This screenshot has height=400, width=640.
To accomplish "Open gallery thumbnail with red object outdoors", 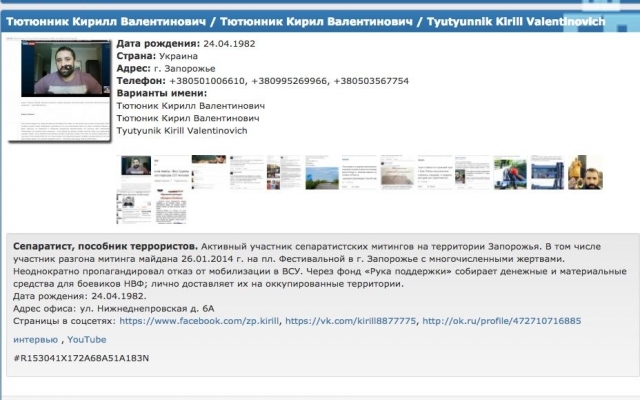I will pos(510,172).
